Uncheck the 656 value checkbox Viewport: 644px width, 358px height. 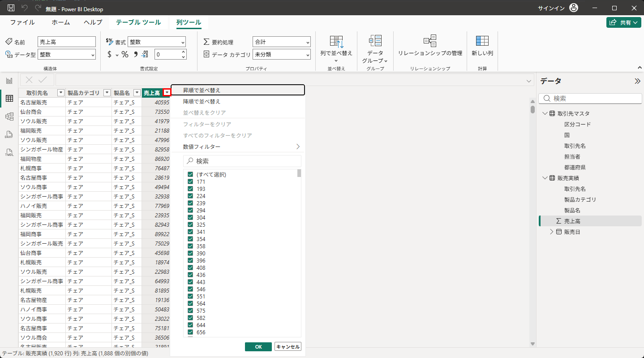coord(190,332)
